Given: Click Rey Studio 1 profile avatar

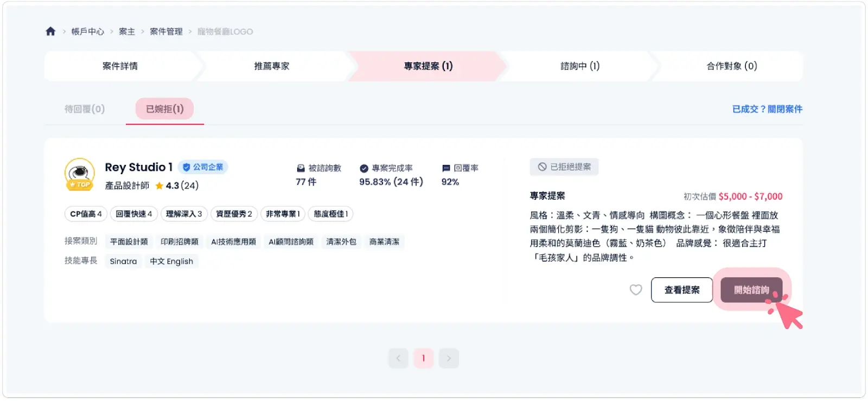Looking at the screenshot, I should (80, 174).
